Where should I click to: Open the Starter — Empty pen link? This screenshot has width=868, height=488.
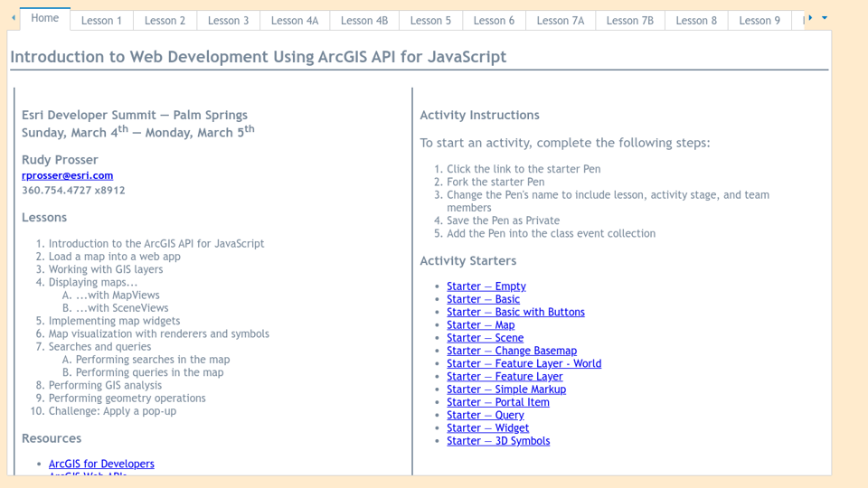[x=486, y=286]
